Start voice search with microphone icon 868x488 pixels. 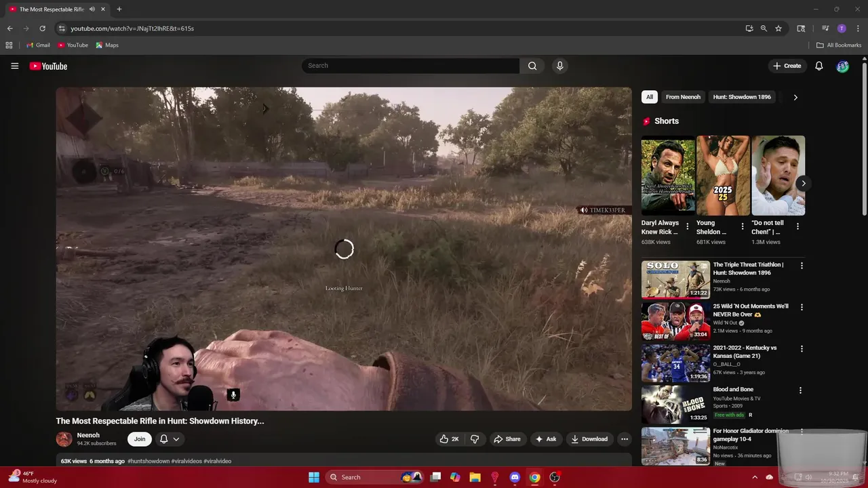[559, 66]
